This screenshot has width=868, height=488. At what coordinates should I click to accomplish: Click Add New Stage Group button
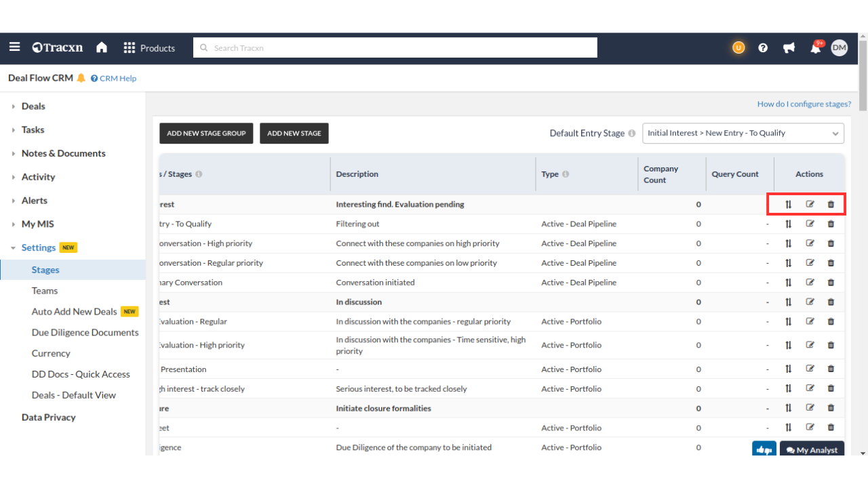(x=206, y=134)
